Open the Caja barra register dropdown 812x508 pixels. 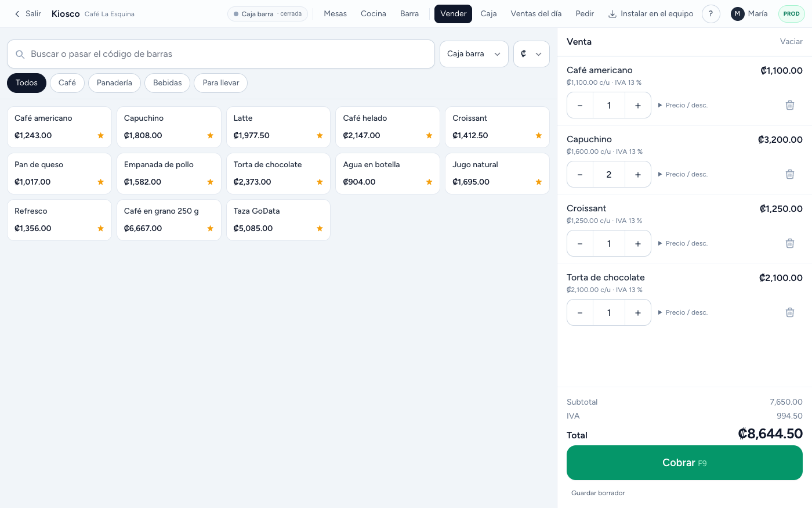(x=474, y=54)
